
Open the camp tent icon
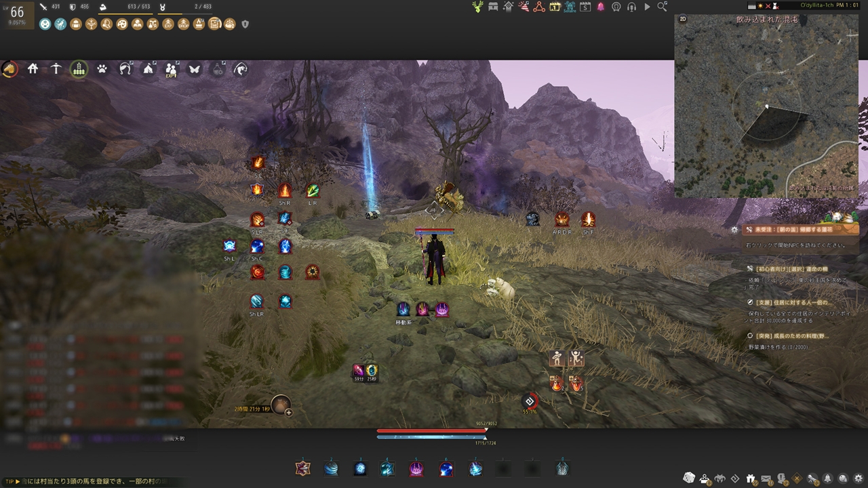(148, 68)
